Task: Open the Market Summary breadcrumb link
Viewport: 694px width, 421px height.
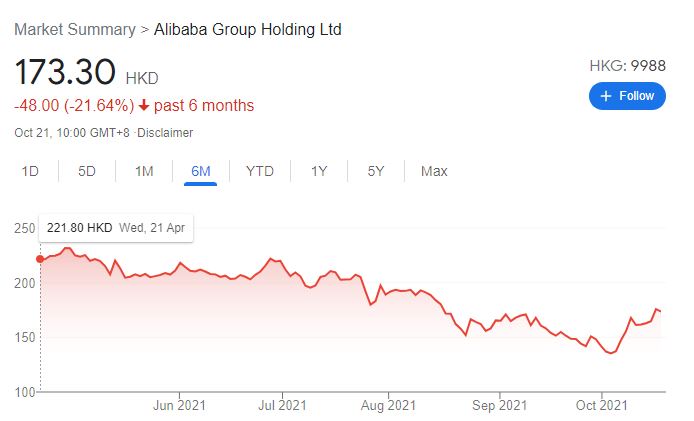Action: click(x=75, y=30)
